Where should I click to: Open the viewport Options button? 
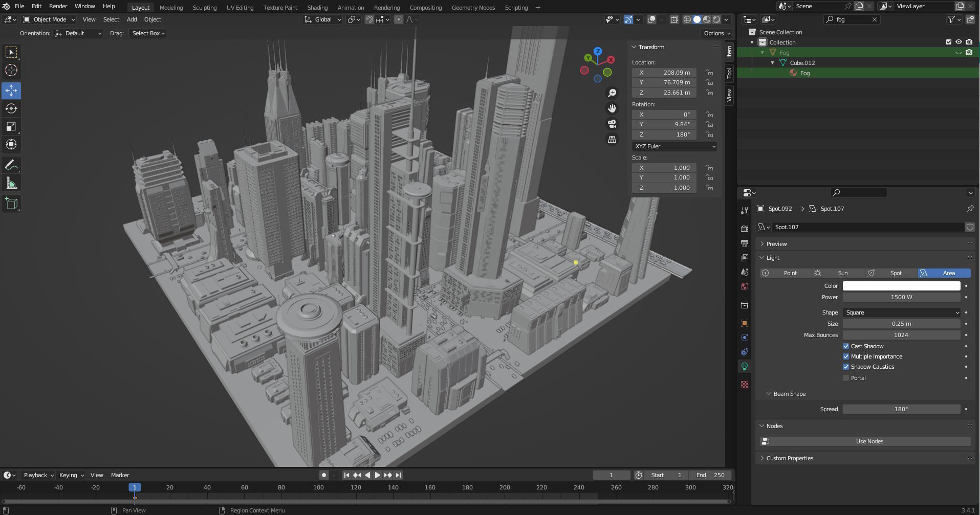pos(716,33)
